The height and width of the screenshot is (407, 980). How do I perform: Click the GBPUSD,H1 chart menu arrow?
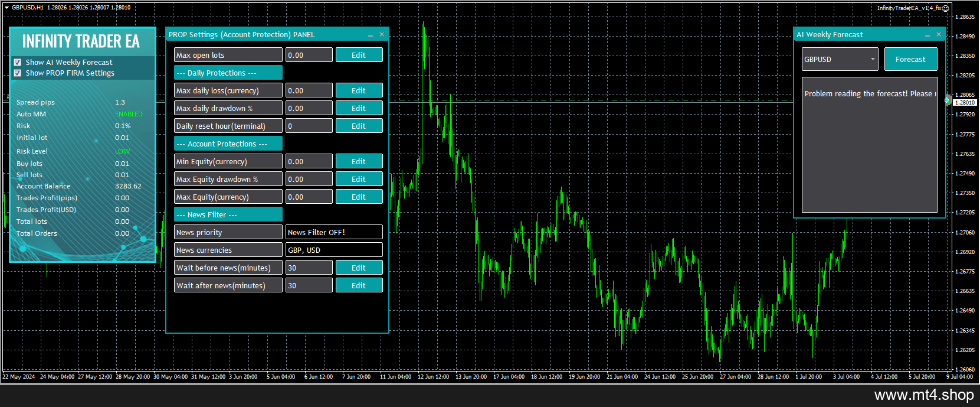6,8
